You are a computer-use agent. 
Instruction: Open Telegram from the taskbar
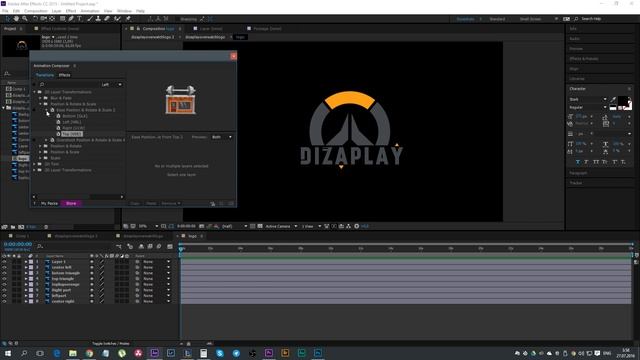pyautogui.click(x=236, y=353)
